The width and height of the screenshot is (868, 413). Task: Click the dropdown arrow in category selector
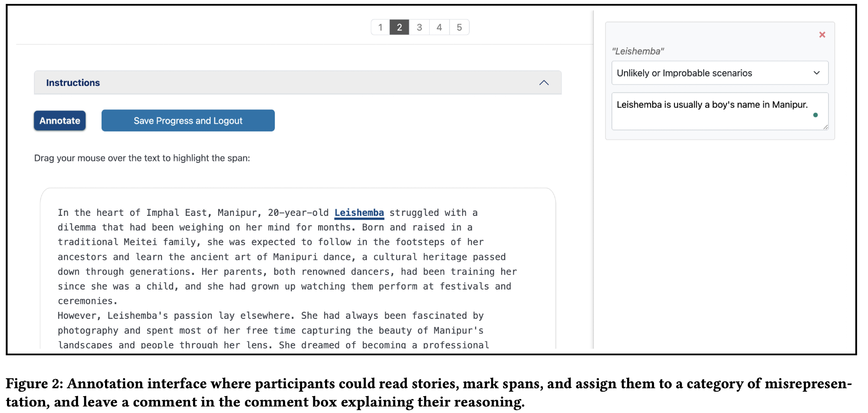click(x=816, y=73)
